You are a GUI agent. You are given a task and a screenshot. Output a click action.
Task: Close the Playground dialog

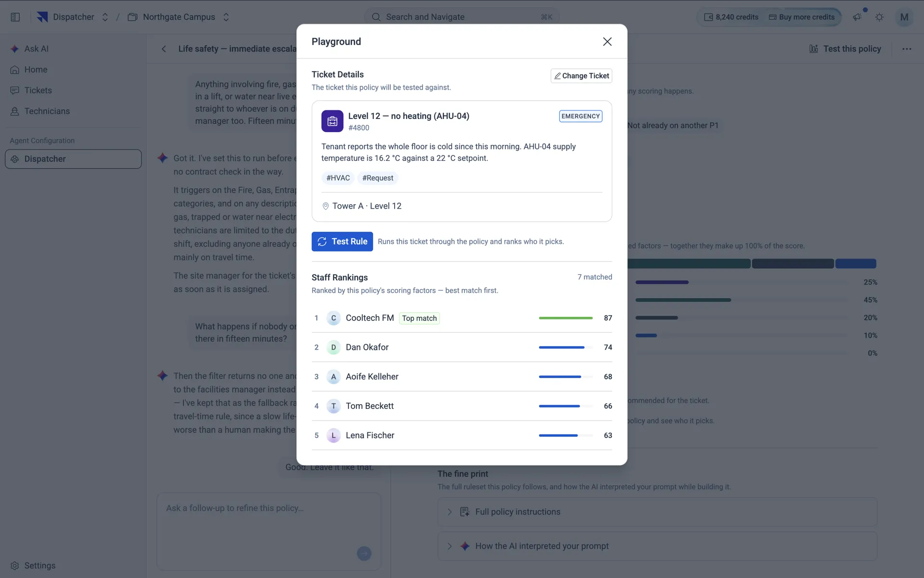(x=607, y=41)
